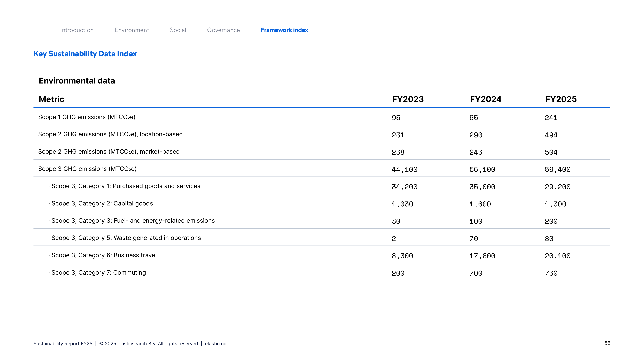Viewport: 644px width, 362px height.
Task: Click the Scope 1 GHG emissions row label
Action: click(x=87, y=117)
